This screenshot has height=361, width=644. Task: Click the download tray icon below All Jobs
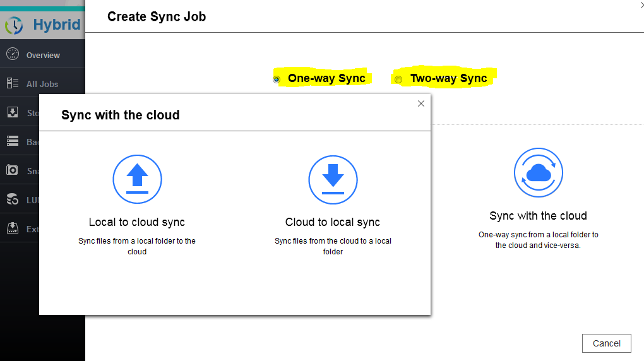pos(13,112)
